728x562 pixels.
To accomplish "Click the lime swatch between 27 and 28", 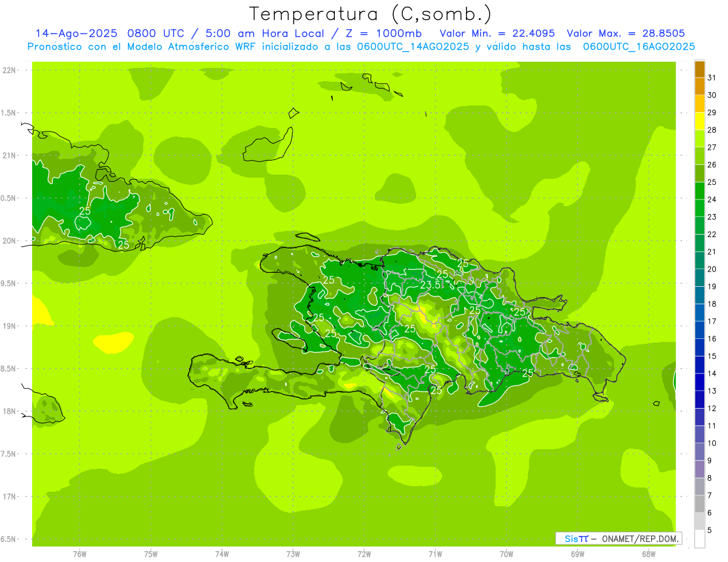I will pyautogui.click(x=699, y=138).
